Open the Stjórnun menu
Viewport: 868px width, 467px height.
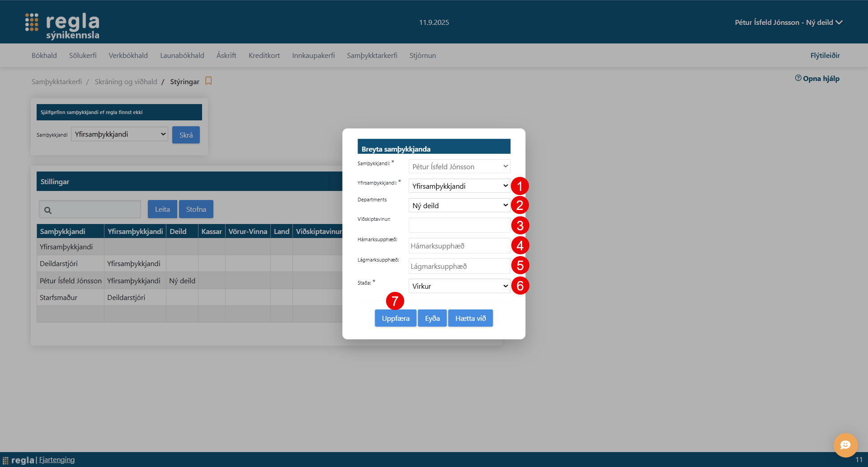tap(422, 55)
